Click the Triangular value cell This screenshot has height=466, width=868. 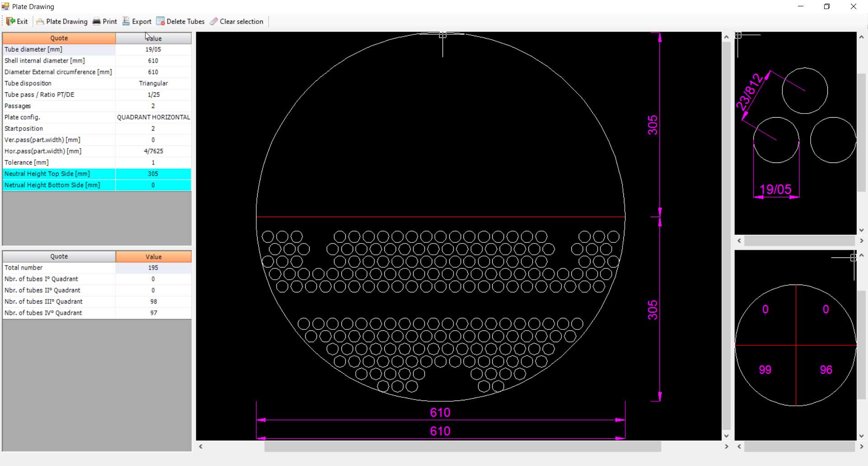[153, 83]
